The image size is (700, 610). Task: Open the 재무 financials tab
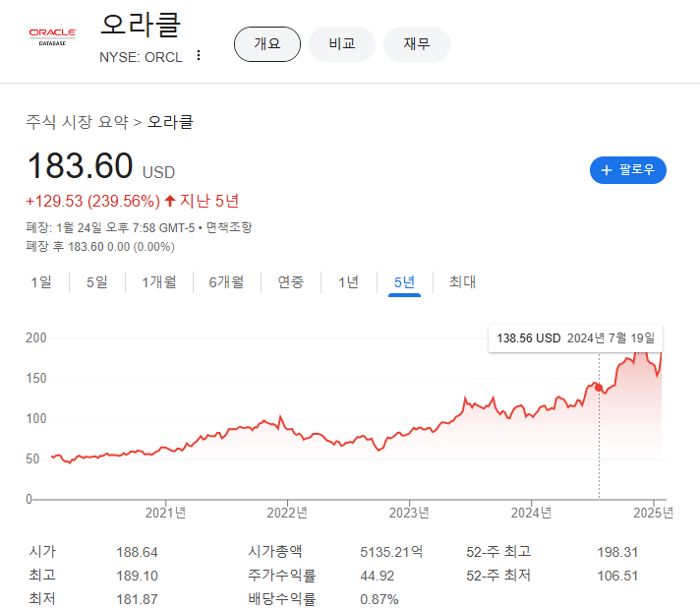point(417,44)
